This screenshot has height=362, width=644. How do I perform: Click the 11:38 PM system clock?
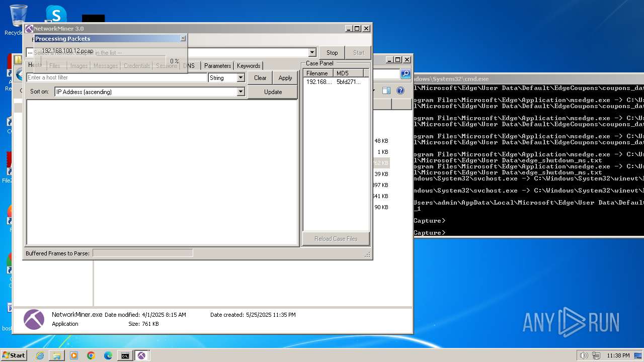point(618,355)
